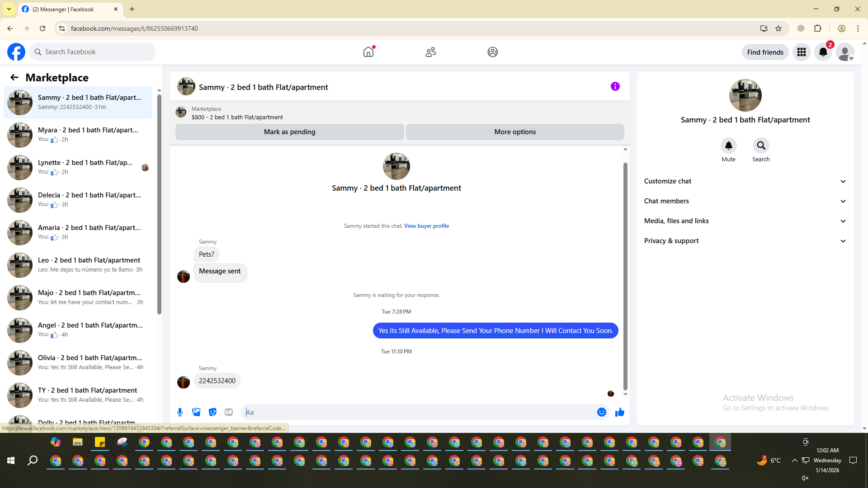This screenshot has height=488, width=868.
Task: Open Facebook notifications bell
Action: (x=823, y=52)
